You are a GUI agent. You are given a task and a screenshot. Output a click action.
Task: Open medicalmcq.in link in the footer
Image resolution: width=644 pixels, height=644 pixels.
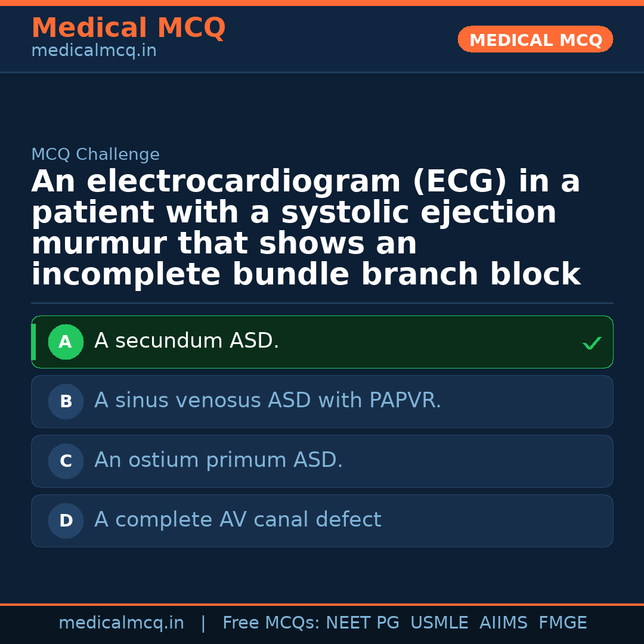pos(121,623)
